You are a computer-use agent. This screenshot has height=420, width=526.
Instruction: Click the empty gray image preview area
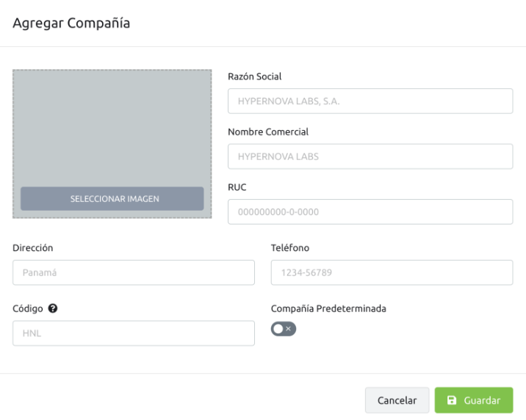(112, 127)
